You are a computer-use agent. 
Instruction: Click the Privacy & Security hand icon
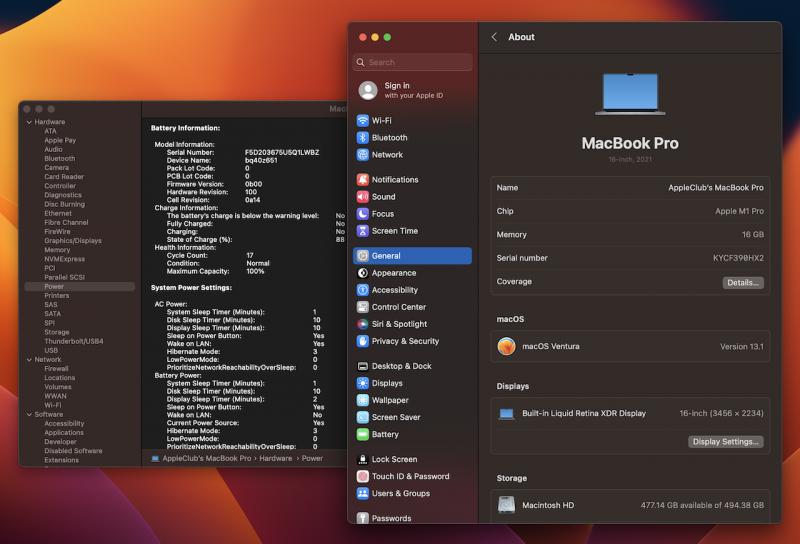[362, 341]
